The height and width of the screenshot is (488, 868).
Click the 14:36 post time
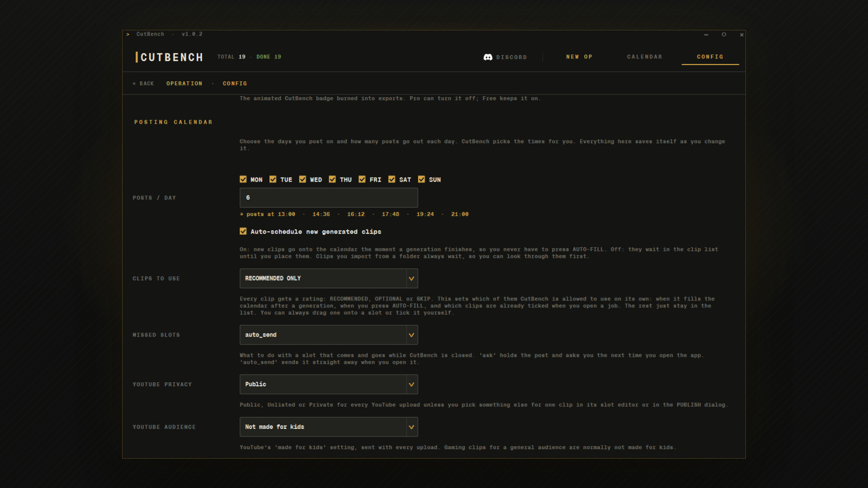[321, 214]
